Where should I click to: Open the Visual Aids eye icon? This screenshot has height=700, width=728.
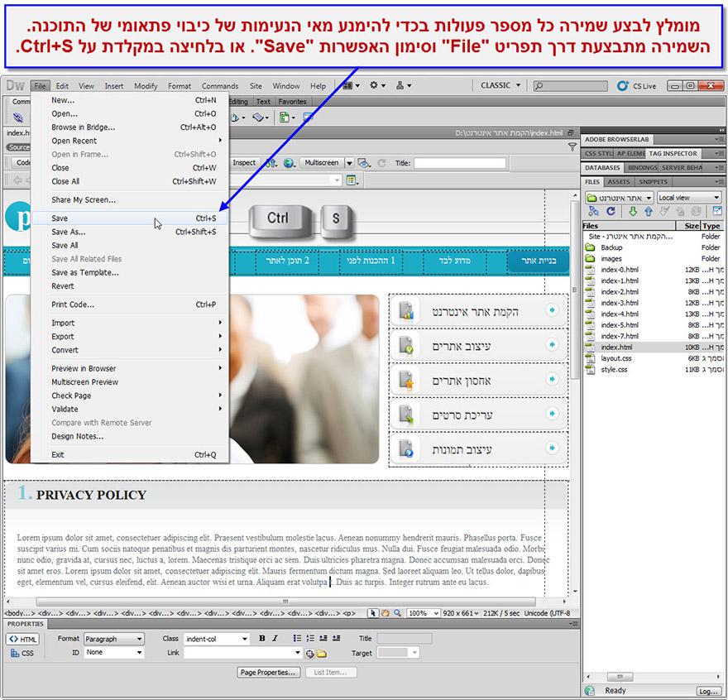point(363,163)
